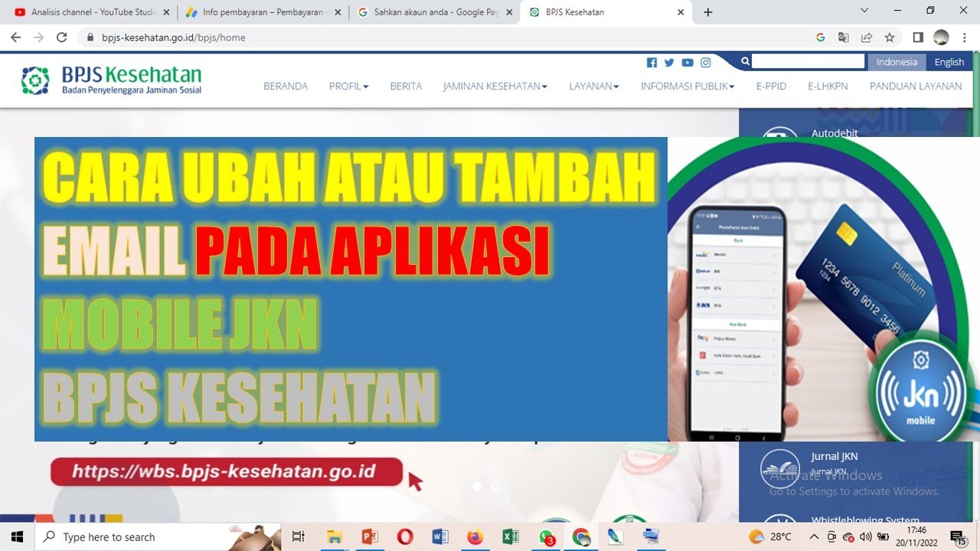Open Opera browser from the taskbar
Viewport: 980px width, 551px height.
(405, 536)
